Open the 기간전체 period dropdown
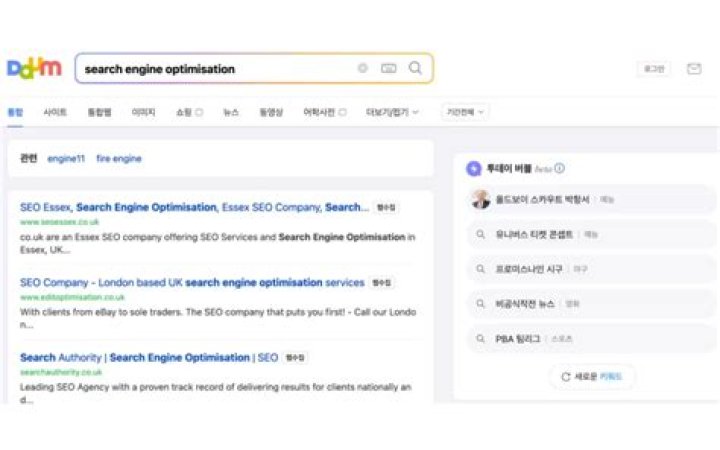 [465, 112]
